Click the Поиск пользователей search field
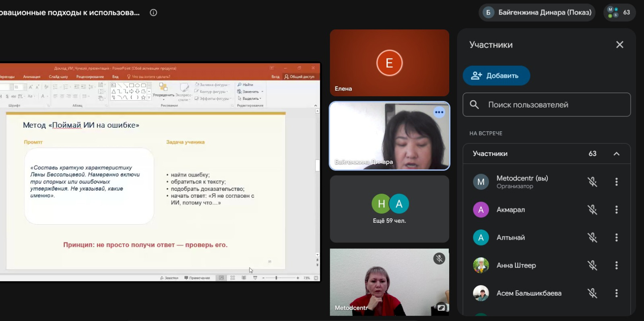The image size is (644, 321). click(x=547, y=105)
